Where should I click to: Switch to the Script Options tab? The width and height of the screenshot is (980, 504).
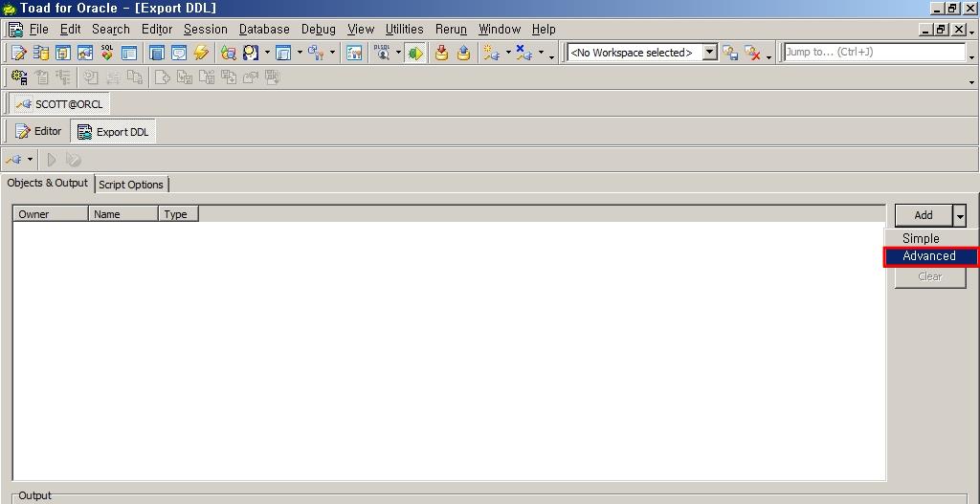click(131, 185)
